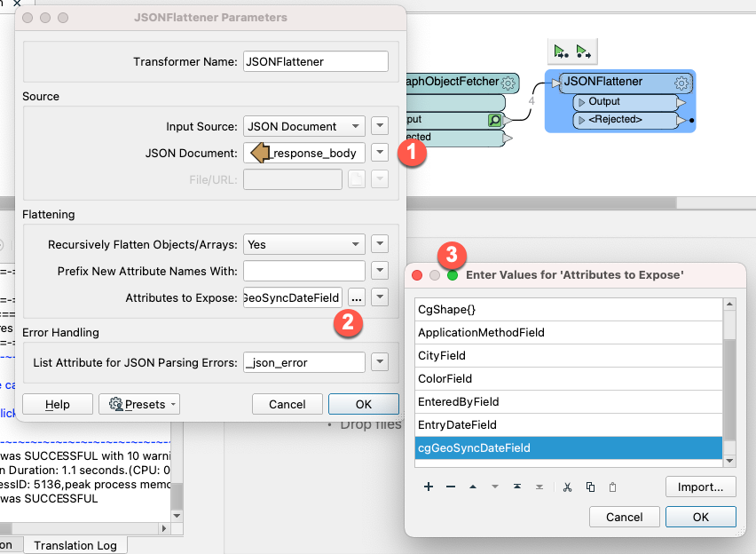Click Help in JSONFlattener Parameters
Viewport: 756px width, 554px height.
tap(58, 404)
